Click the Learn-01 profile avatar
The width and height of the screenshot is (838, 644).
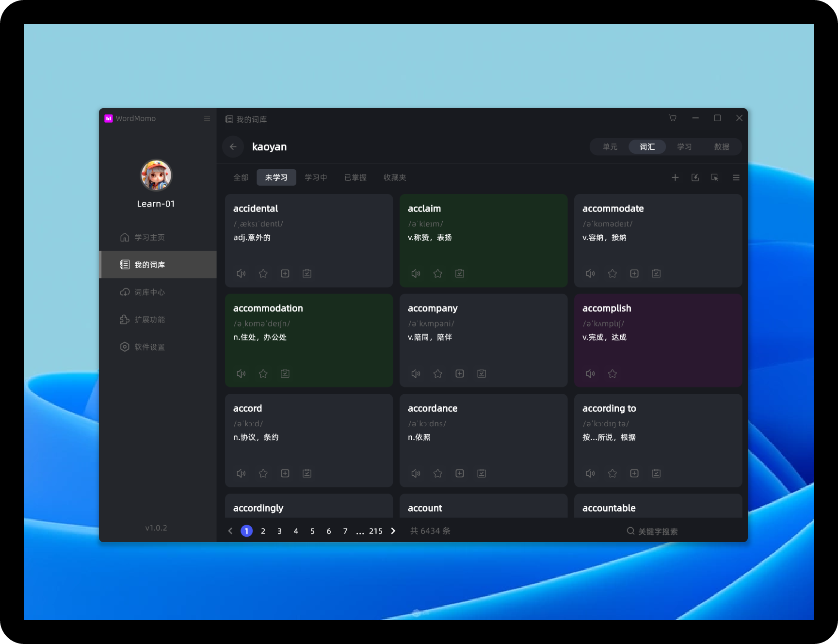(x=156, y=175)
